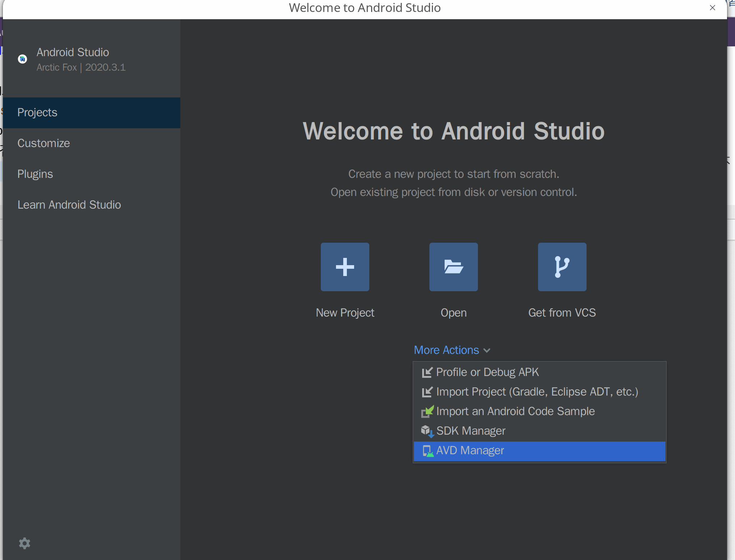
Task: Toggle the More Actions chevron arrow
Action: click(x=487, y=350)
